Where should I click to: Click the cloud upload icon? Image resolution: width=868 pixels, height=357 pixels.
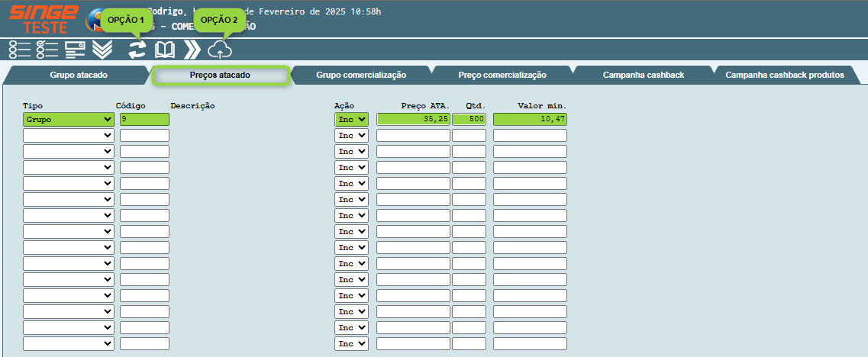[x=220, y=50]
